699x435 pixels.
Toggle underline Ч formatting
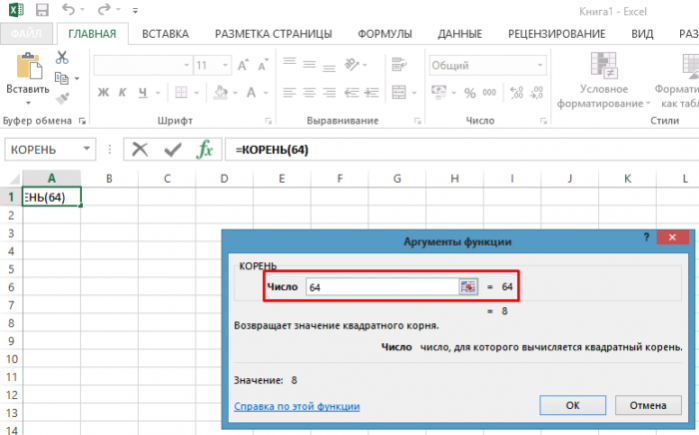click(x=143, y=92)
